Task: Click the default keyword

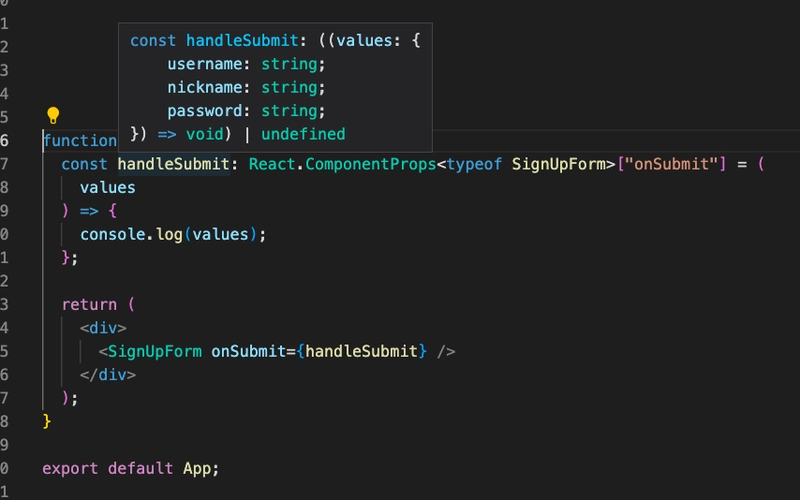Action: click(x=141, y=468)
